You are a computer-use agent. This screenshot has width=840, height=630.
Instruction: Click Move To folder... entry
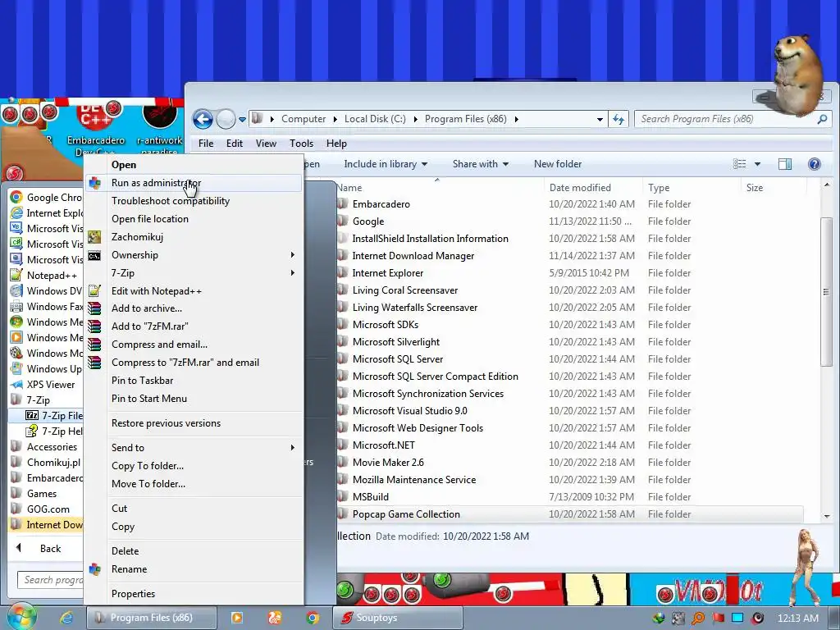pos(148,484)
